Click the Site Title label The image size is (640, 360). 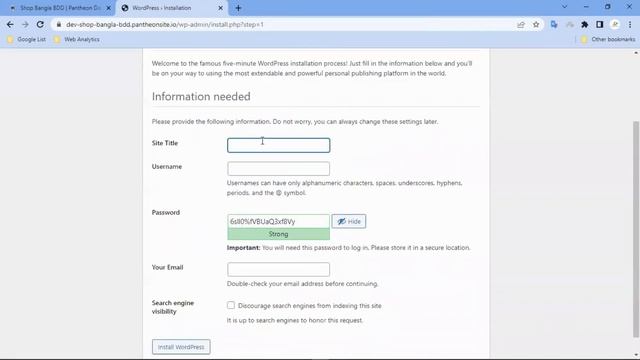click(x=165, y=143)
